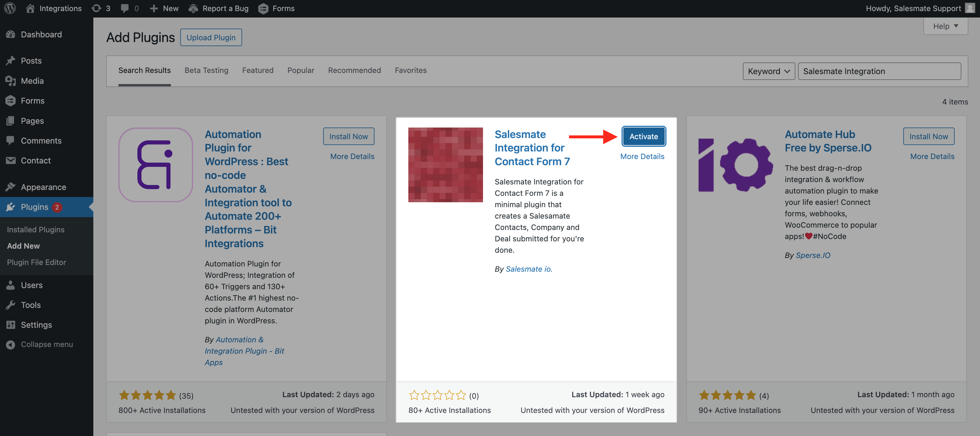The height and width of the screenshot is (436, 980).
Task: Click "90+ Active Installations" text
Action: click(739, 410)
